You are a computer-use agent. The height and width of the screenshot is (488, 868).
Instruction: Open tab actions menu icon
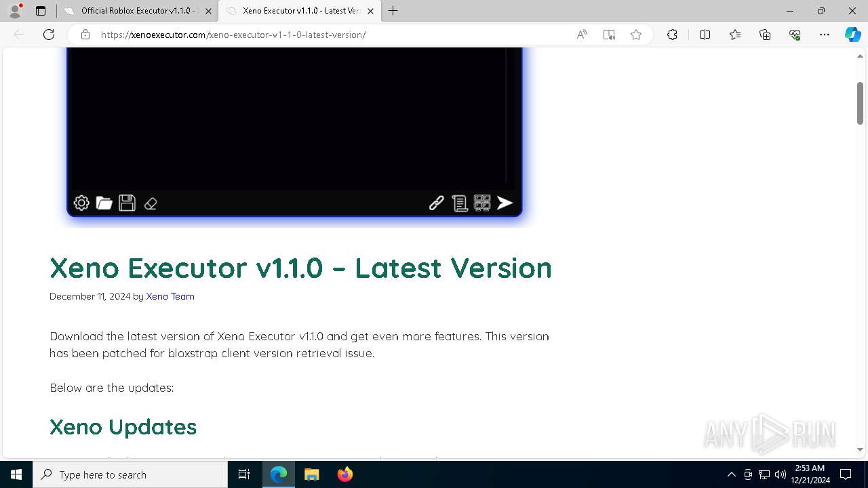click(41, 11)
